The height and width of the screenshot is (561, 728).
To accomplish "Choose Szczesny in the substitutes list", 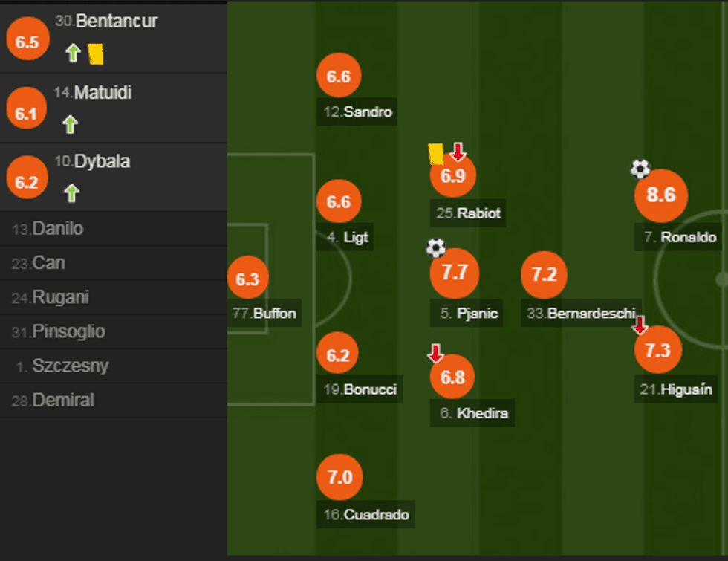I will pos(71,366).
